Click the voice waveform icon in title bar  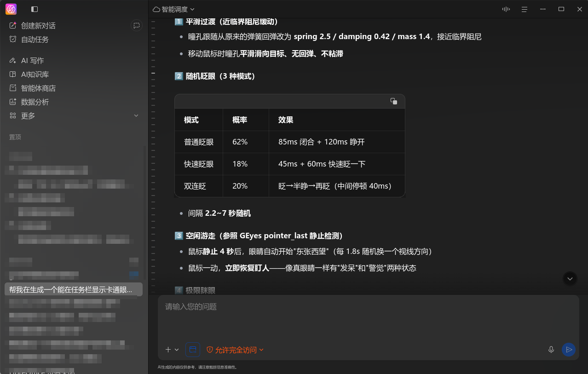tap(506, 9)
